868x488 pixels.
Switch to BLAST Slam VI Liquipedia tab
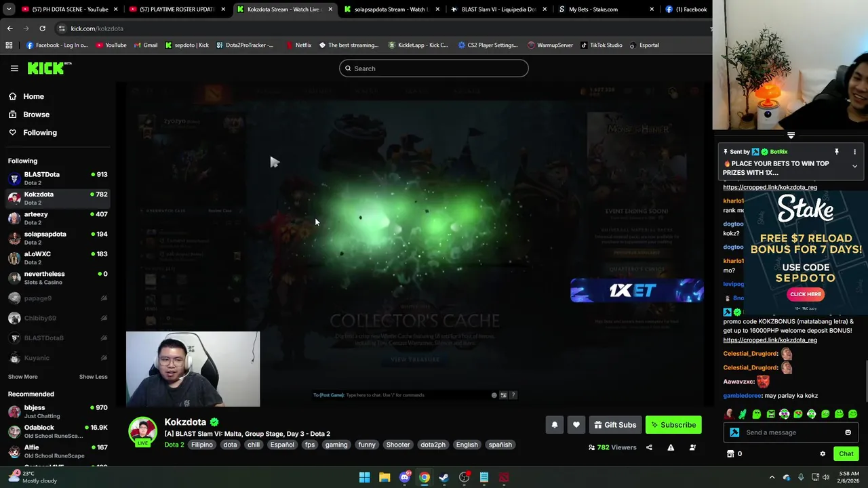pyautogui.click(x=498, y=9)
